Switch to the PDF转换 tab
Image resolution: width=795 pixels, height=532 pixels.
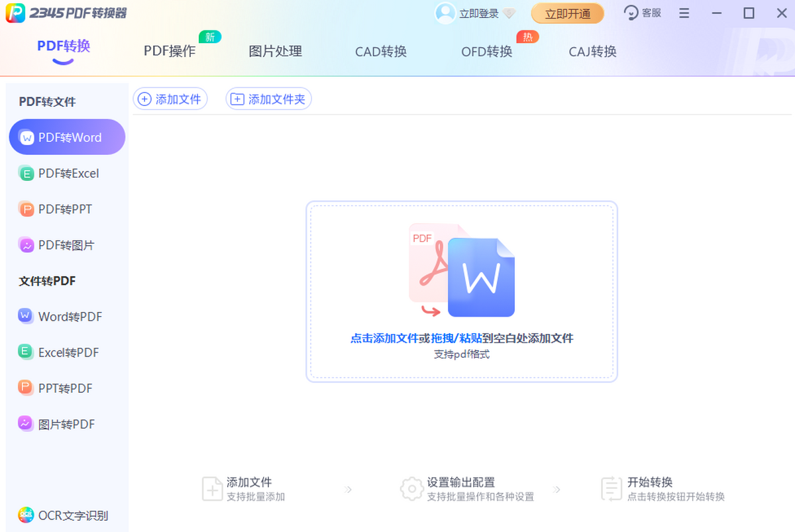64,46
